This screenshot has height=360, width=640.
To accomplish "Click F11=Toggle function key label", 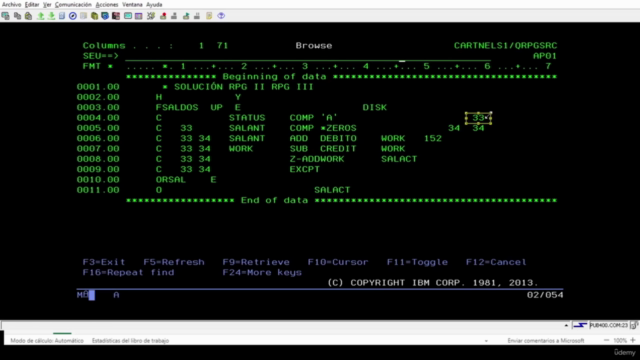I will [x=417, y=262].
